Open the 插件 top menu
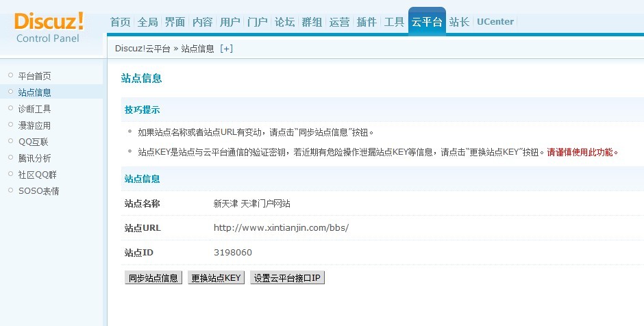The width and height of the screenshot is (644, 326). (367, 22)
